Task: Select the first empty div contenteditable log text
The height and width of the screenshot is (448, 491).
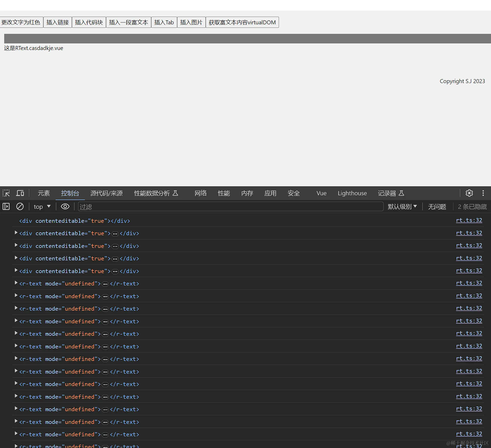Action: [75, 221]
